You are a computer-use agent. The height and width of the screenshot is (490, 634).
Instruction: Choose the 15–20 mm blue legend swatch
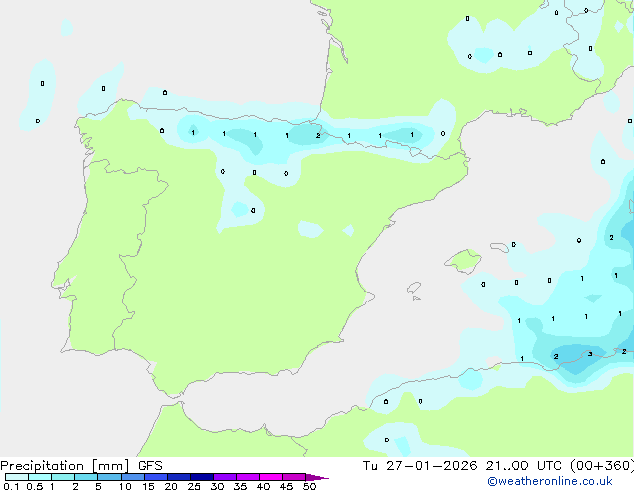(x=156, y=477)
